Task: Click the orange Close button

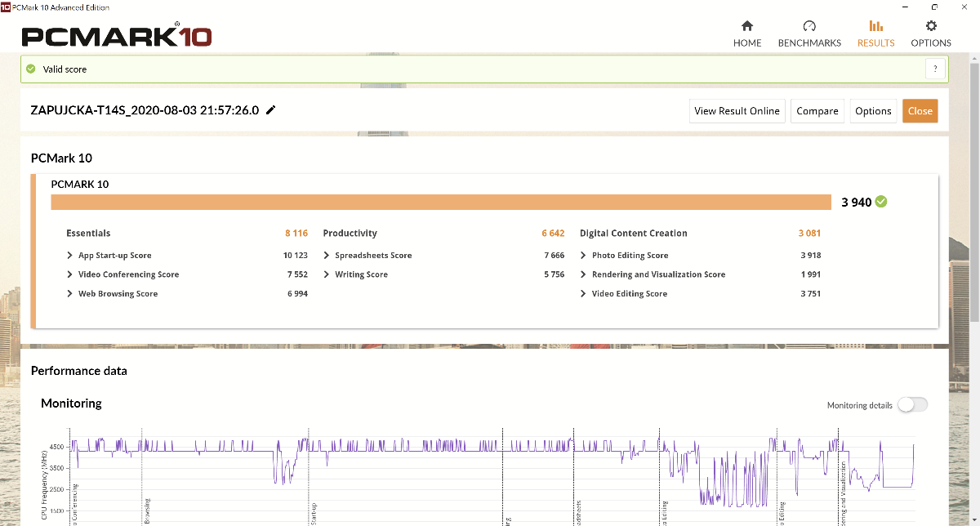Action: [x=920, y=111]
